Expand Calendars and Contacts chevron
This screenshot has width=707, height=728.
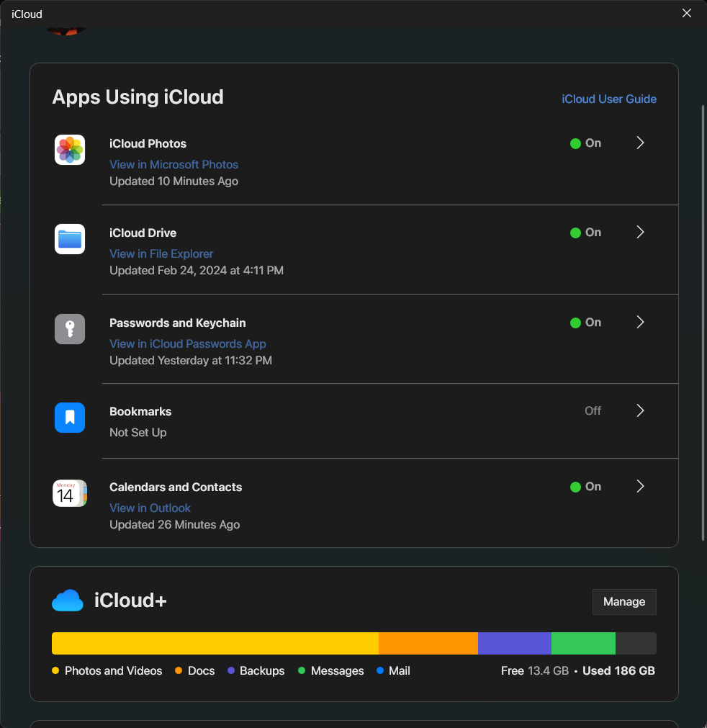coord(640,486)
